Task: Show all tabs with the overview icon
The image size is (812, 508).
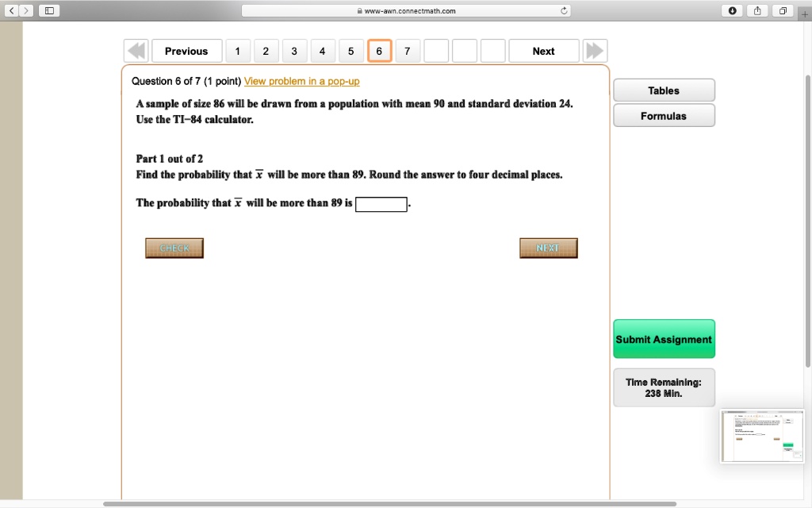Action: click(x=782, y=10)
